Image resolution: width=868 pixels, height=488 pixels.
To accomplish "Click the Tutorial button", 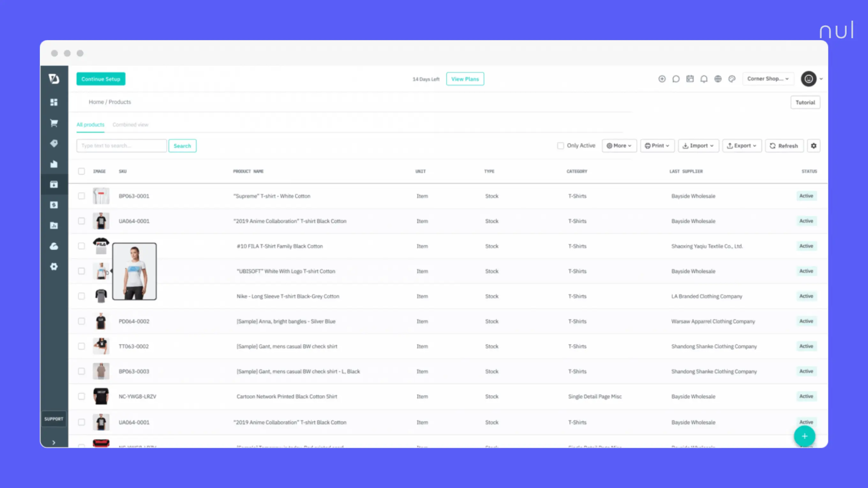I will 805,102.
